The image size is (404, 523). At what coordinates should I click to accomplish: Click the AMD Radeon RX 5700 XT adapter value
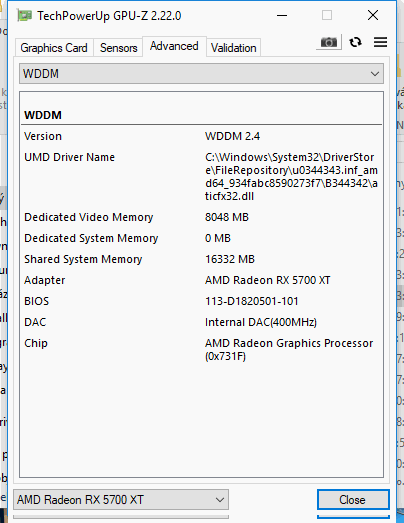point(268,280)
